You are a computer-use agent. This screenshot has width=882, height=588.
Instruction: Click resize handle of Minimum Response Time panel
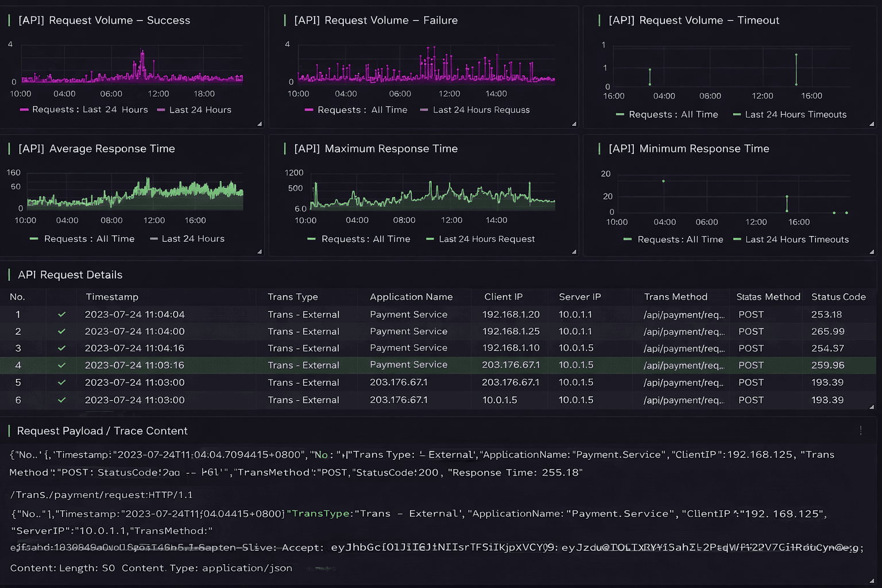click(872, 252)
